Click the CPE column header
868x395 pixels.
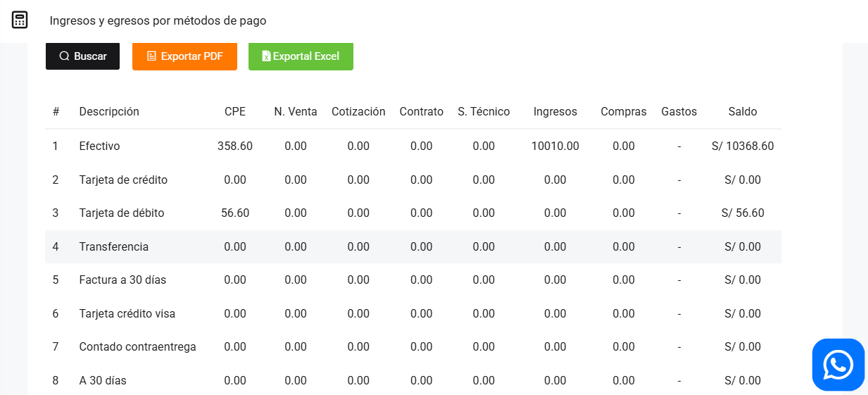point(235,111)
